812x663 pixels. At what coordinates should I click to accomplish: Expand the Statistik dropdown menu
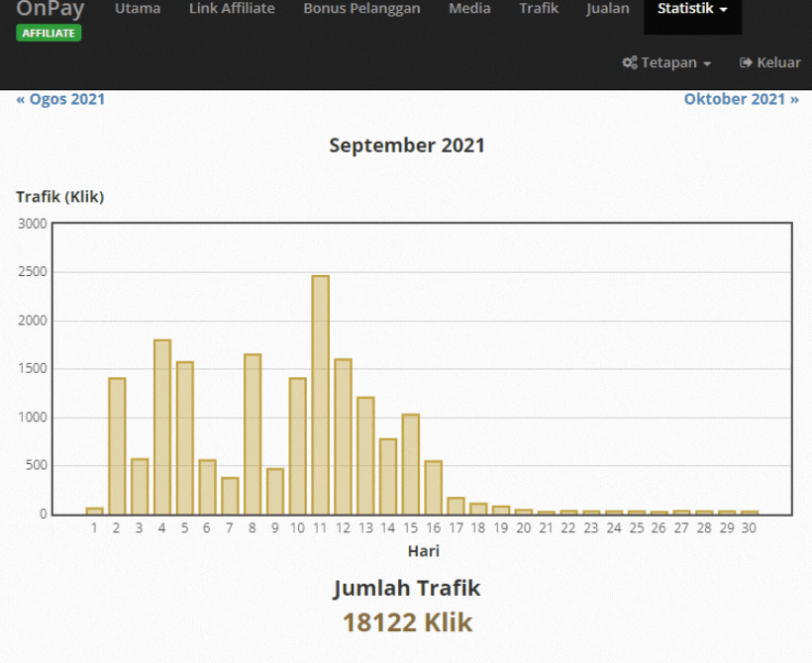[692, 10]
